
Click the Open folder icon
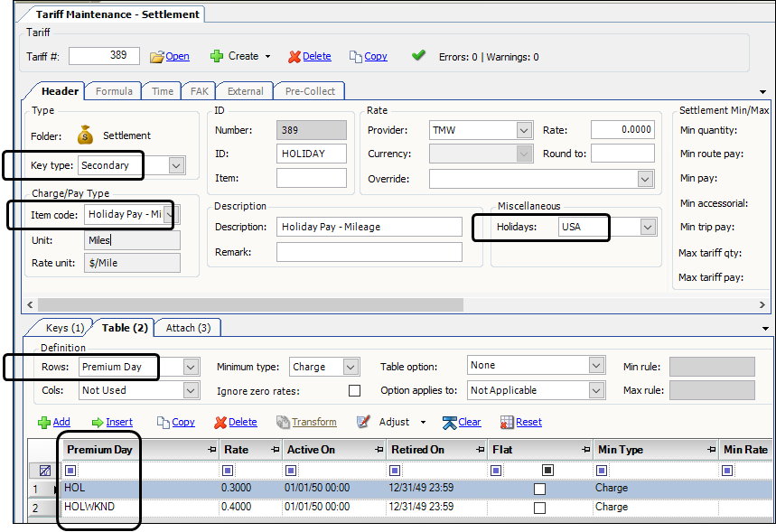[157, 57]
